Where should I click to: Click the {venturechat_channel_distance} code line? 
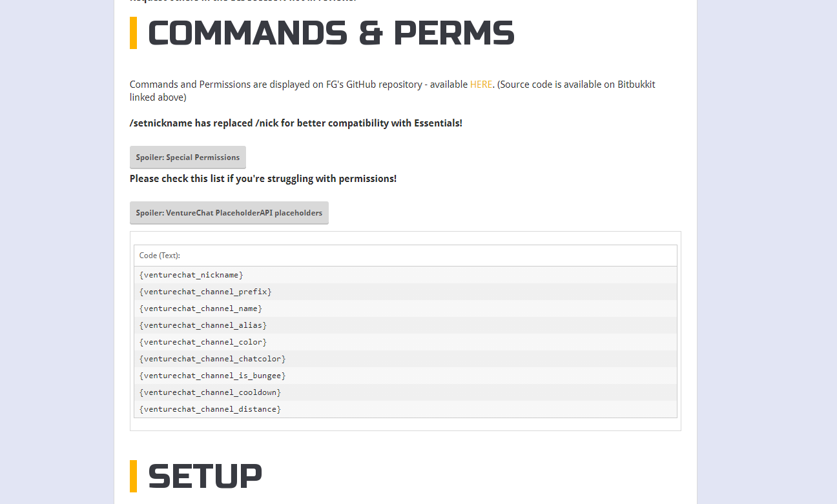coord(210,409)
